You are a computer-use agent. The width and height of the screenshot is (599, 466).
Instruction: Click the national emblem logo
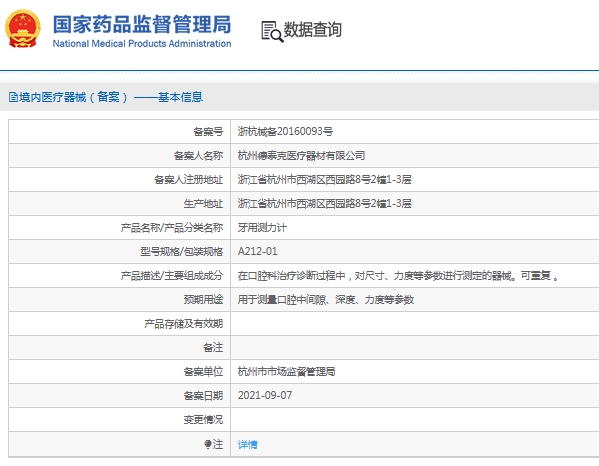pyautogui.click(x=23, y=29)
